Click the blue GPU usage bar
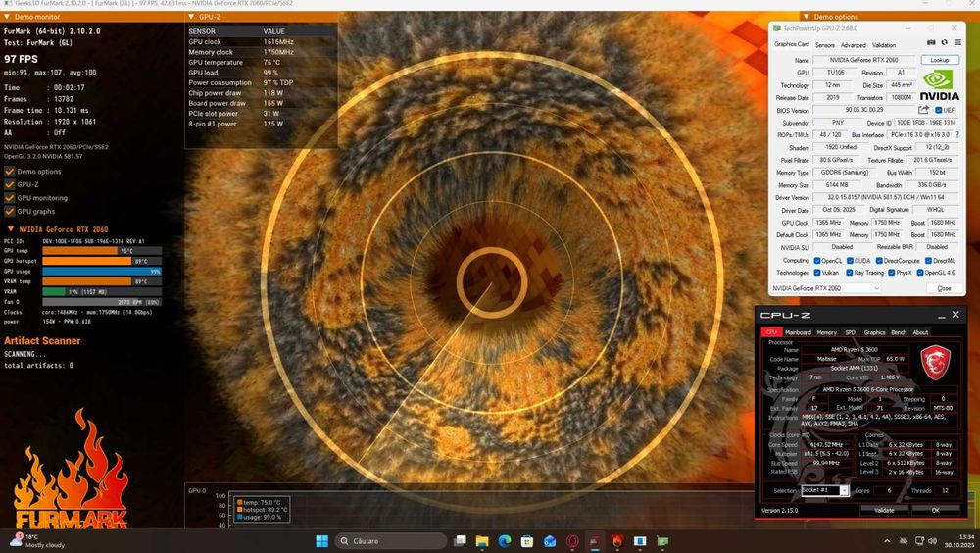The image size is (980, 553). [x=102, y=272]
